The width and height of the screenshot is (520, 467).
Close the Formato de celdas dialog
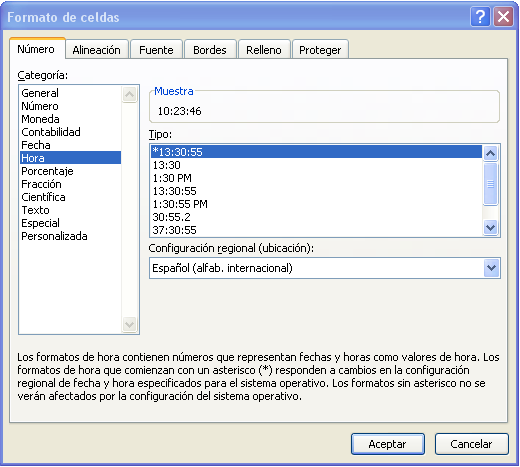click(503, 16)
